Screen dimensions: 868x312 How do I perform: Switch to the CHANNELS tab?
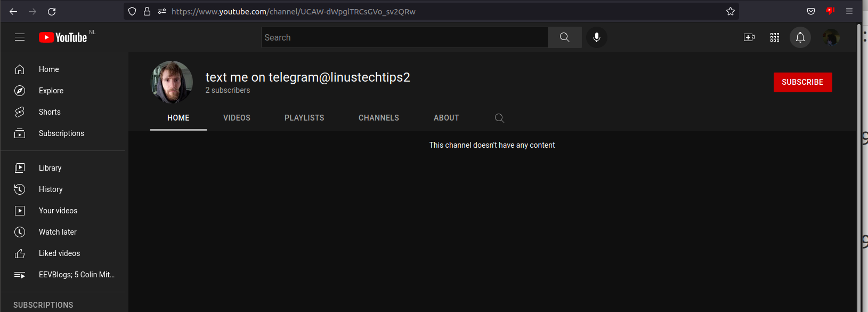click(x=379, y=118)
